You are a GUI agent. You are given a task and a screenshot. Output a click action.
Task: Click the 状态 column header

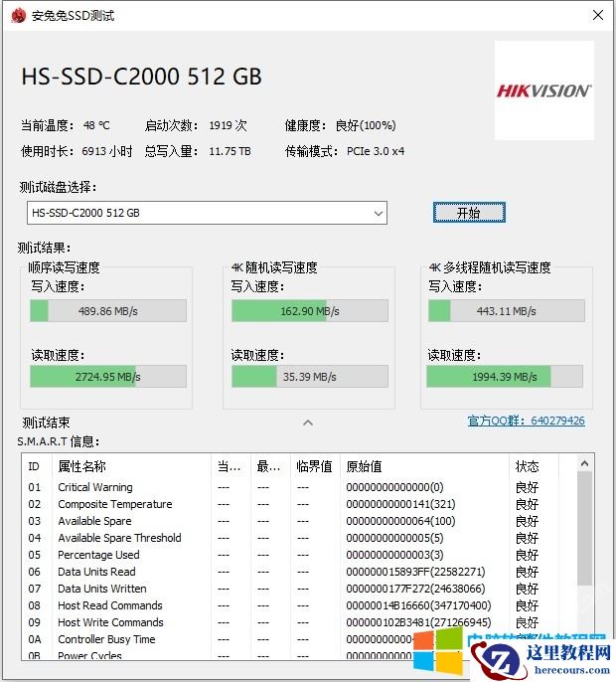point(534,466)
